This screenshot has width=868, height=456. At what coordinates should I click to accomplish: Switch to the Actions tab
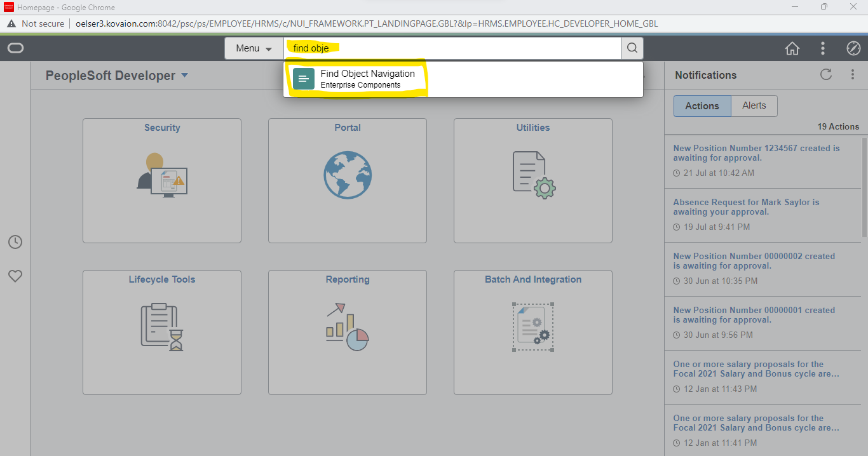click(702, 105)
